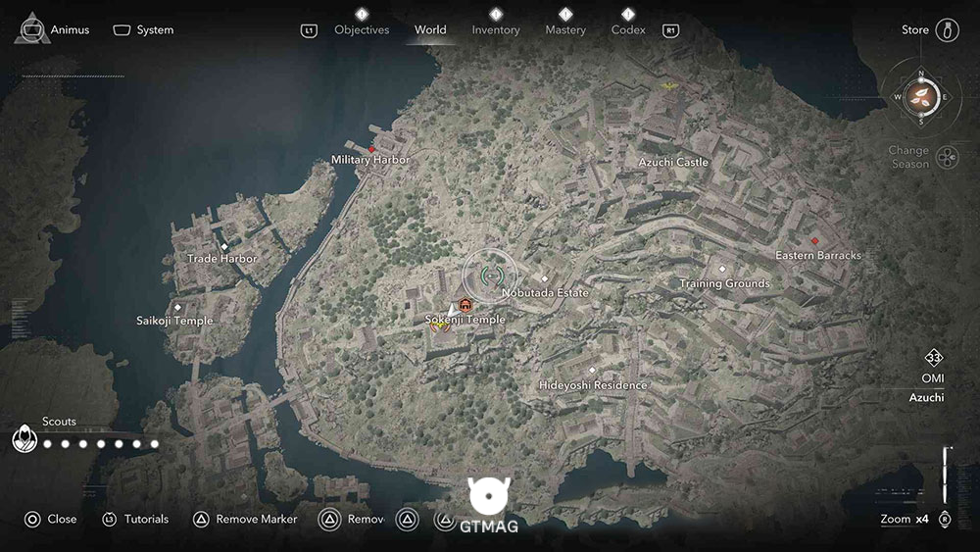This screenshot has height=552, width=980.
Task: Select the Training Grounds diamond marker
Action: (x=722, y=270)
